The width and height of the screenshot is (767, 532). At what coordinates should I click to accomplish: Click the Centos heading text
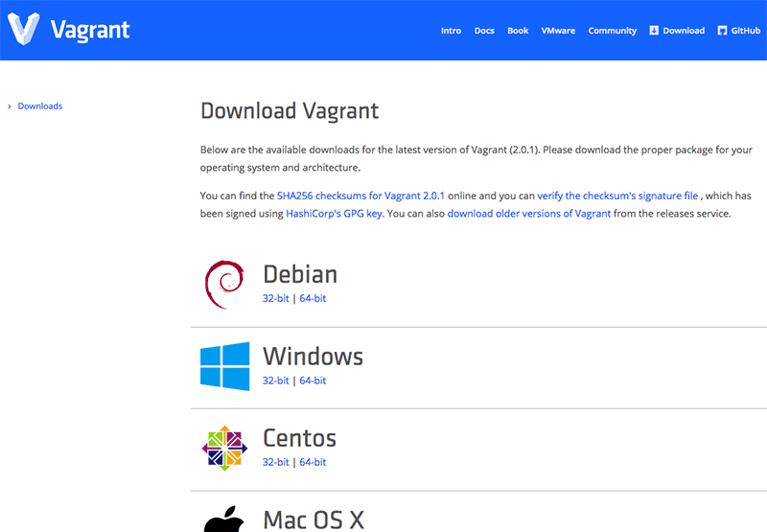pyautogui.click(x=299, y=438)
